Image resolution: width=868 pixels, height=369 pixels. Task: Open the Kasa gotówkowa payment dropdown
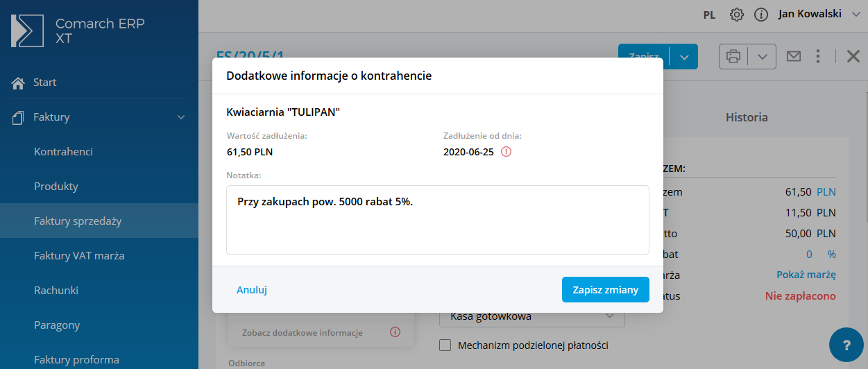(x=532, y=317)
